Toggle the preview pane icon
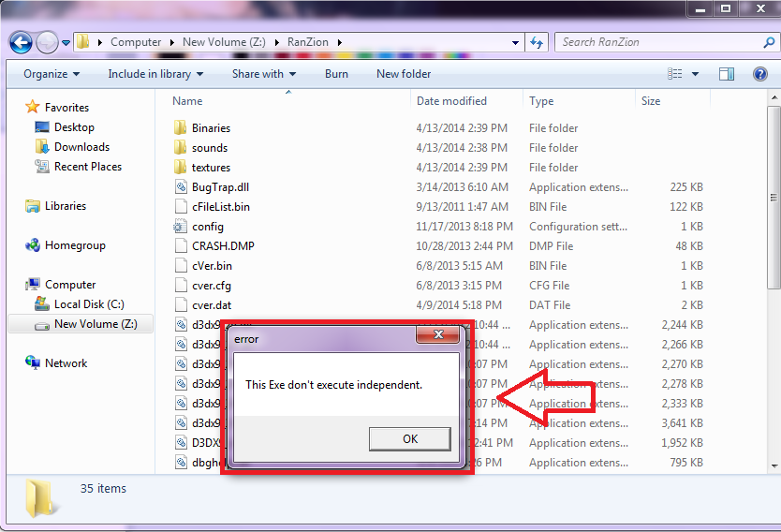781x532 pixels. click(x=727, y=74)
